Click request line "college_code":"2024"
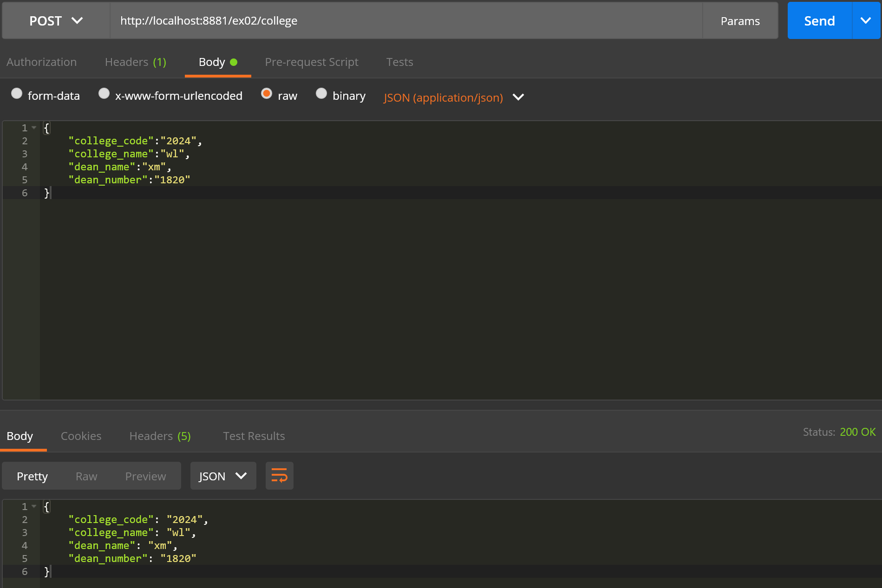This screenshot has width=882, height=588. [x=135, y=141]
